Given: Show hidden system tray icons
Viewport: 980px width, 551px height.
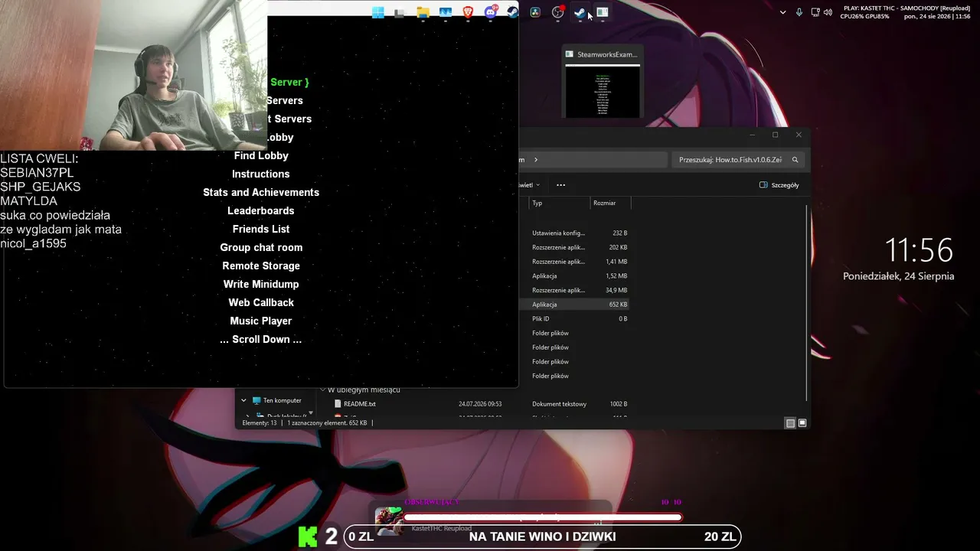Looking at the screenshot, I should point(782,12).
